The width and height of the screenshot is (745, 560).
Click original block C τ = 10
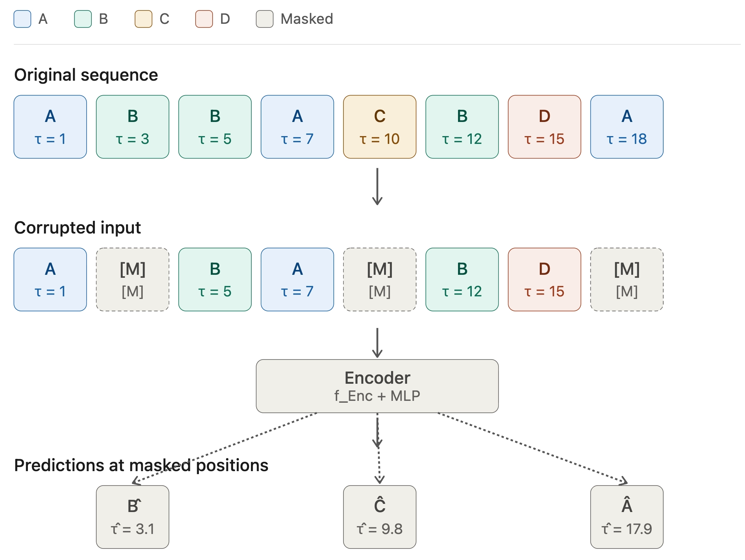click(x=380, y=127)
